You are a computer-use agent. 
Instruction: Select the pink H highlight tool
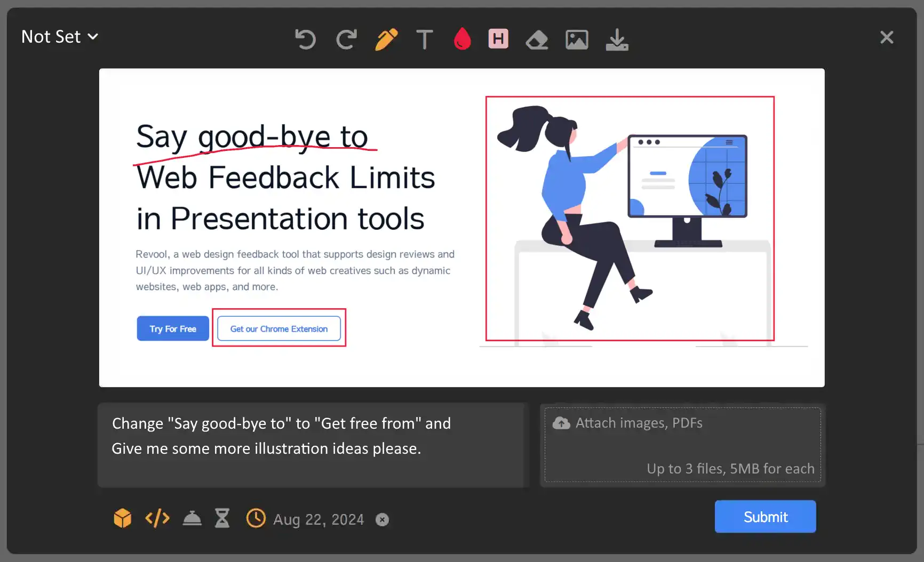[x=498, y=38]
